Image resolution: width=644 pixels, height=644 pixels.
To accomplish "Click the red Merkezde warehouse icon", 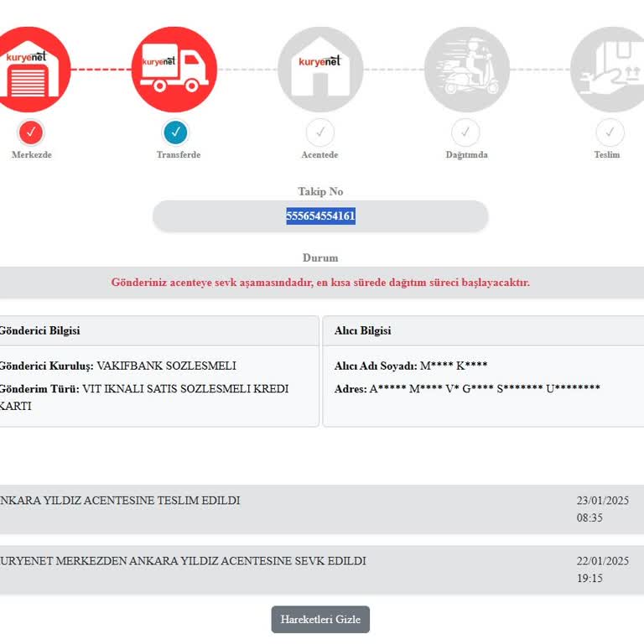I will tap(29, 70).
